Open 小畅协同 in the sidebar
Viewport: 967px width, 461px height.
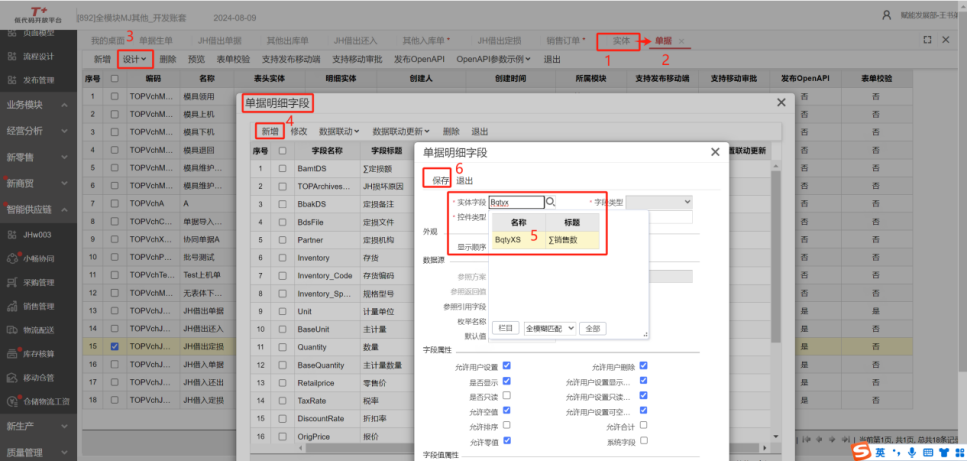click(39, 258)
